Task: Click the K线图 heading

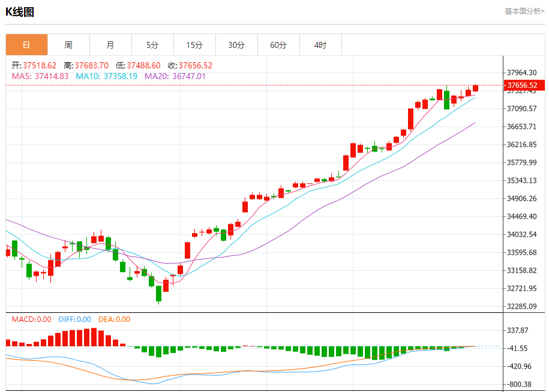Action: pyautogui.click(x=20, y=12)
